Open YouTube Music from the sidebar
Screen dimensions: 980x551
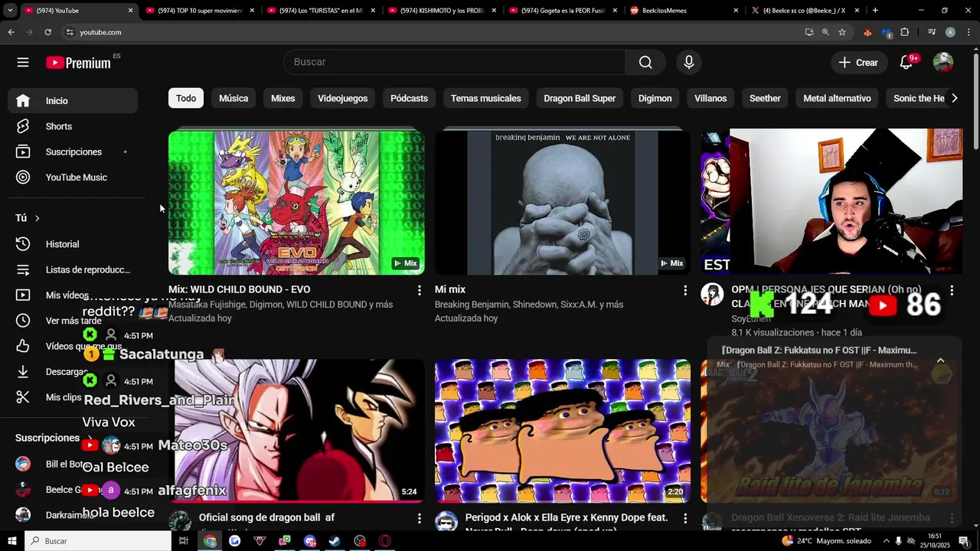[73, 177]
